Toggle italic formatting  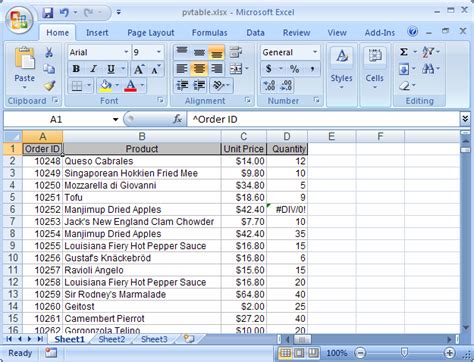94,69
